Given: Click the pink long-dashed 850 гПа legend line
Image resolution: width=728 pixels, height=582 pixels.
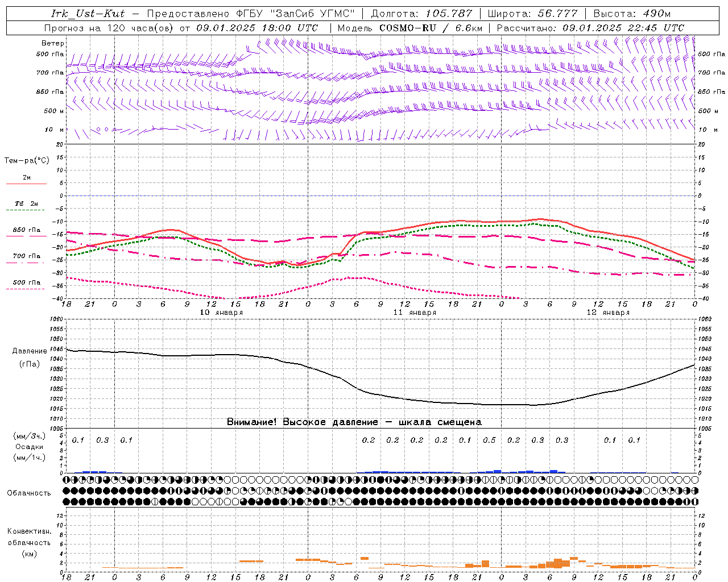Looking at the screenshot, I should click(26, 236).
